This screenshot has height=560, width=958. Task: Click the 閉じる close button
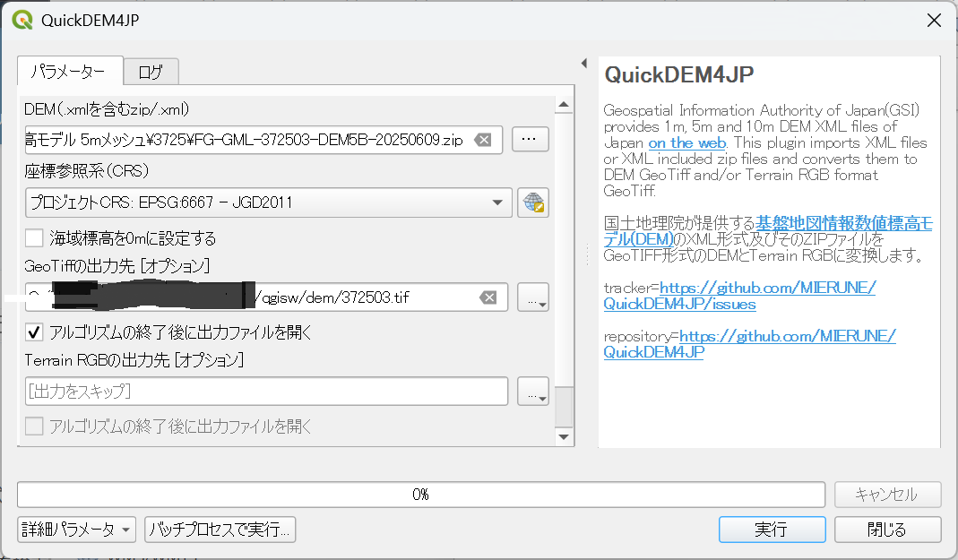point(887,530)
